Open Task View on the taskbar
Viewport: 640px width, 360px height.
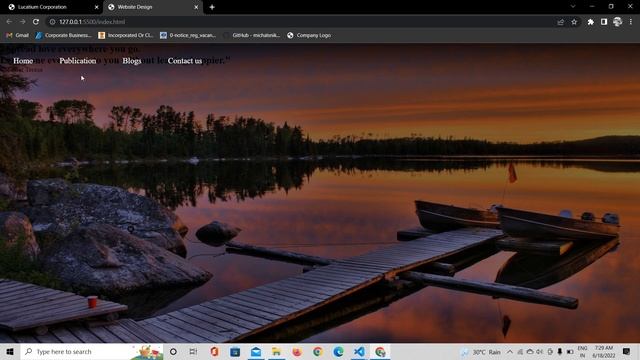[193, 351]
